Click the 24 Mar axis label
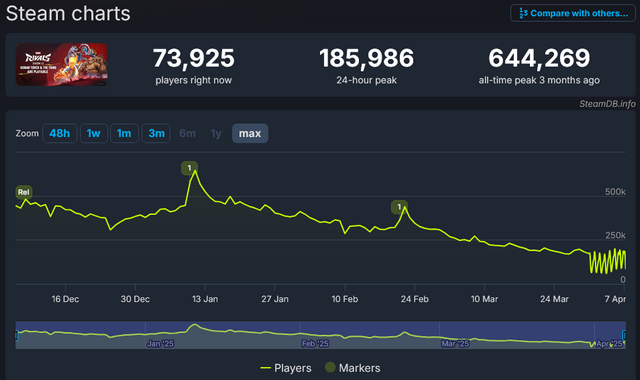 pyautogui.click(x=554, y=299)
